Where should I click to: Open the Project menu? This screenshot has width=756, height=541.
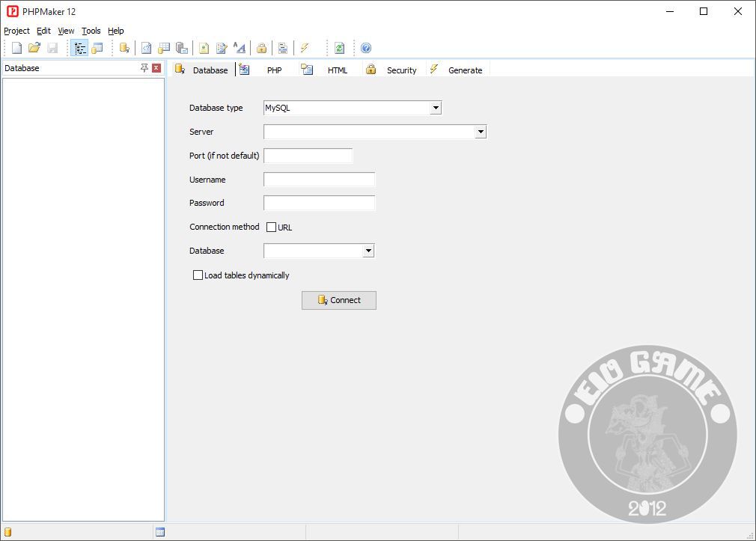coord(17,31)
